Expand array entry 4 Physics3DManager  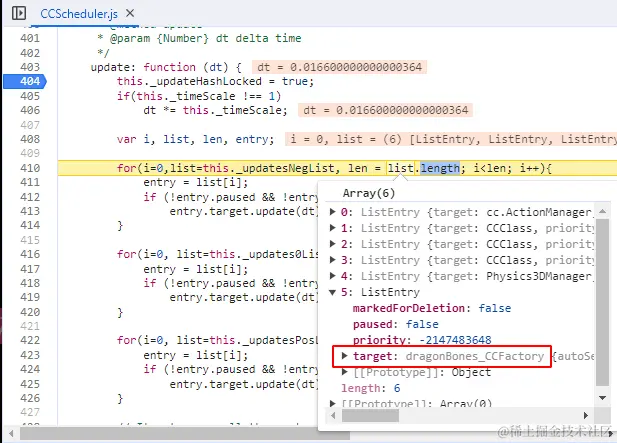pyautogui.click(x=333, y=276)
